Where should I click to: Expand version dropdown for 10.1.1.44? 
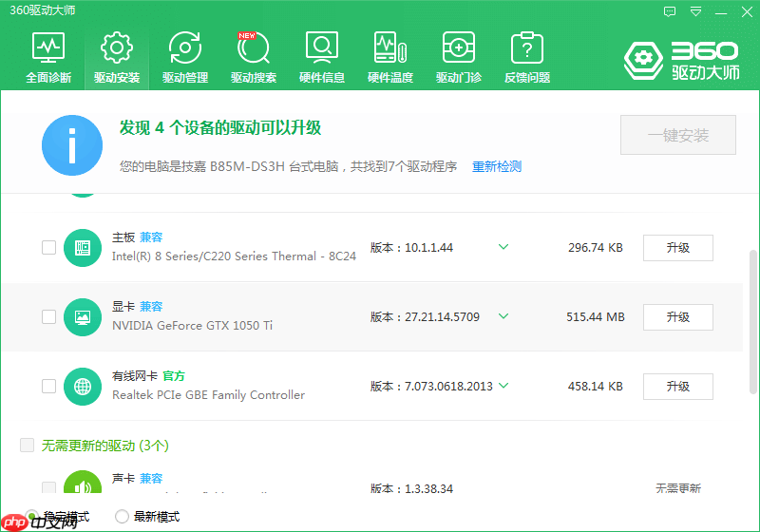(503, 247)
